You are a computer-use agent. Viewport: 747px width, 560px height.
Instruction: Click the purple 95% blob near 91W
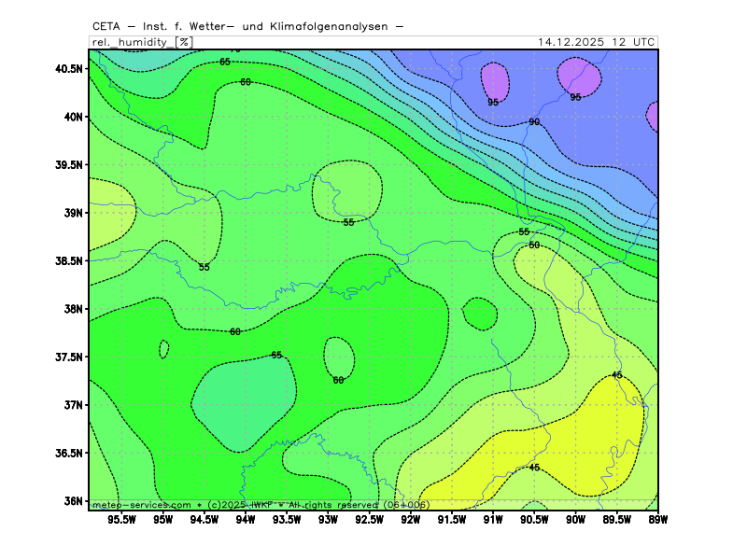(x=494, y=82)
